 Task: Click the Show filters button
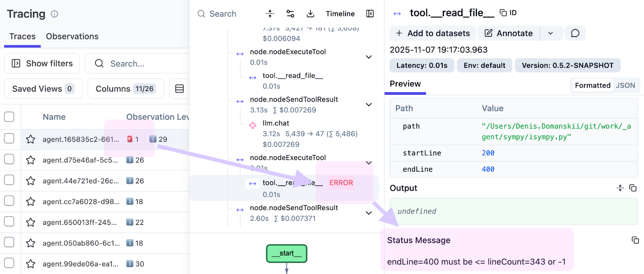pos(42,64)
